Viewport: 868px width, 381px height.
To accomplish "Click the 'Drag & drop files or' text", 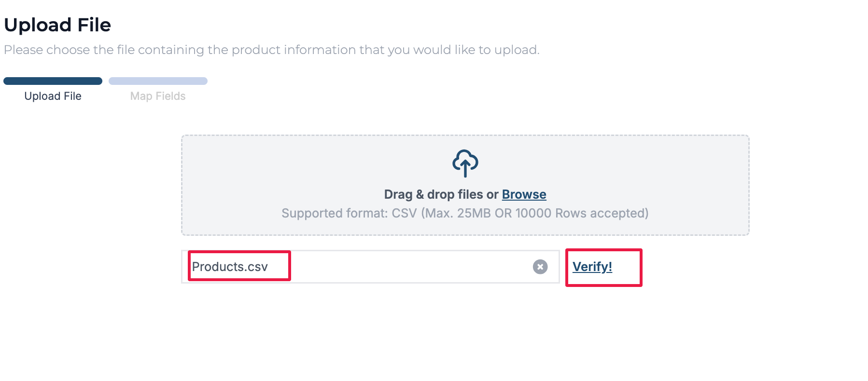I will click(x=441, y=194).
